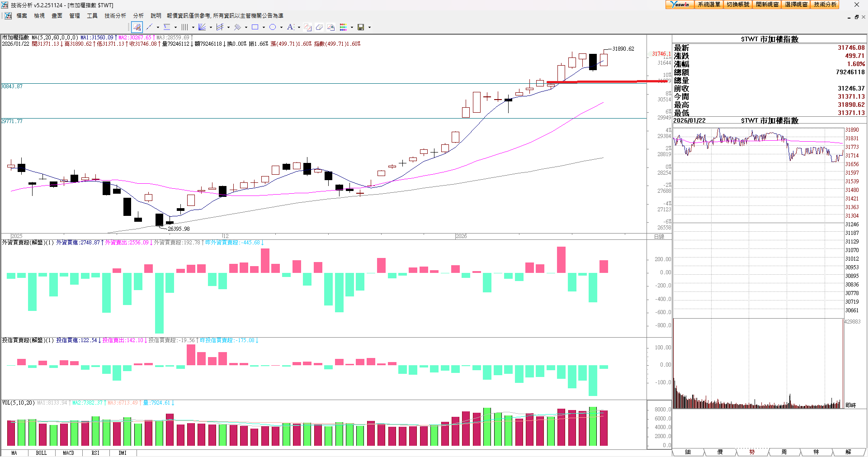This screenshot has width=868, height=458.
Task: Open the 檔案 menu
Action: 22,16
